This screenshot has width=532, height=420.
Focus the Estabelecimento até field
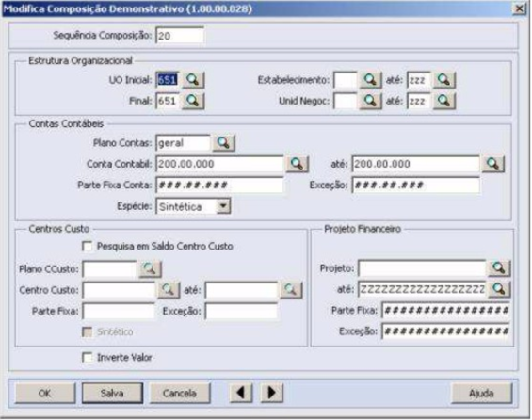click(x=419, y=80)
